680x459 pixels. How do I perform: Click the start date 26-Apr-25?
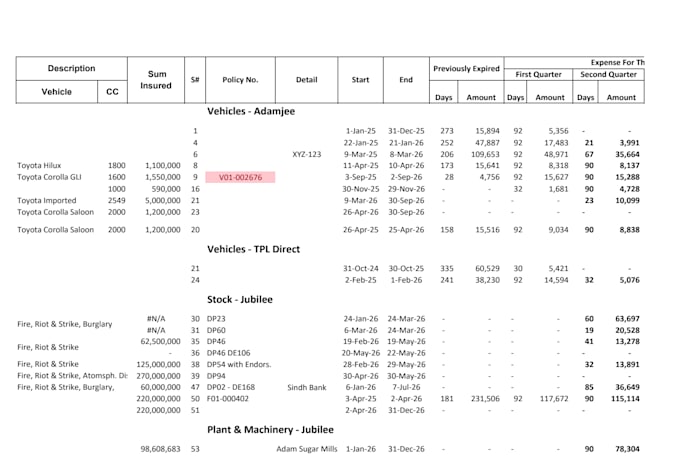360,230
